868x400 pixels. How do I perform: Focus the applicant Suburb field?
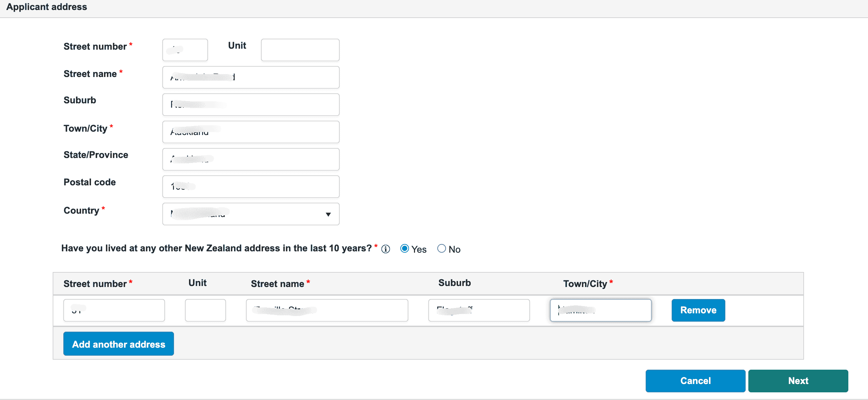(x=250, y=104)
